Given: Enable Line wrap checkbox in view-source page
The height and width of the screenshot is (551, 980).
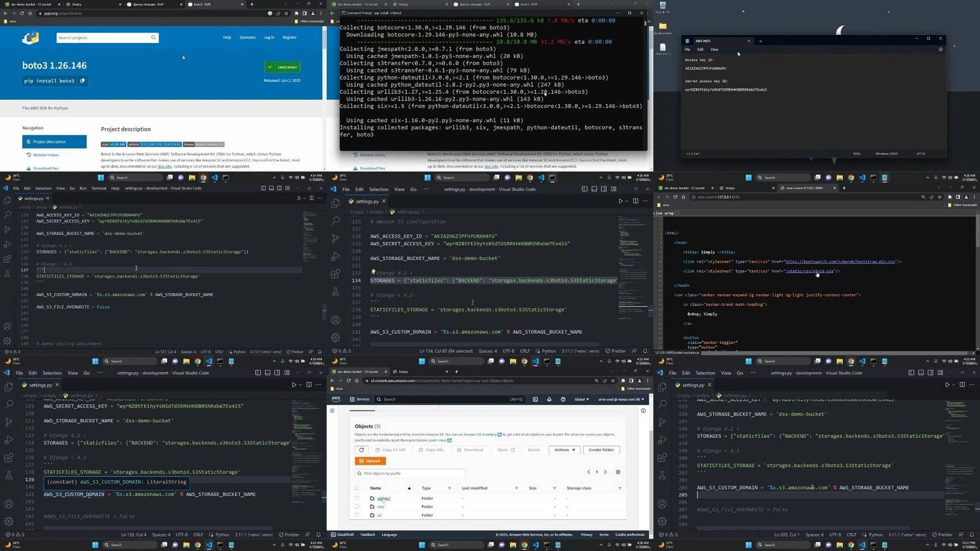Looking at the screenshot, I should 678,213.
